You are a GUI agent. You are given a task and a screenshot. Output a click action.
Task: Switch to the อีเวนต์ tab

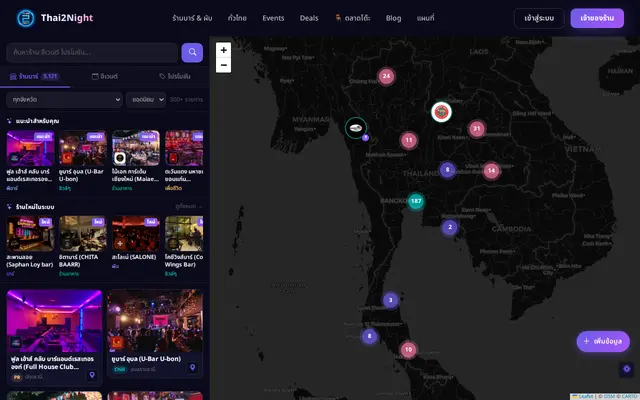coord(105,76)
